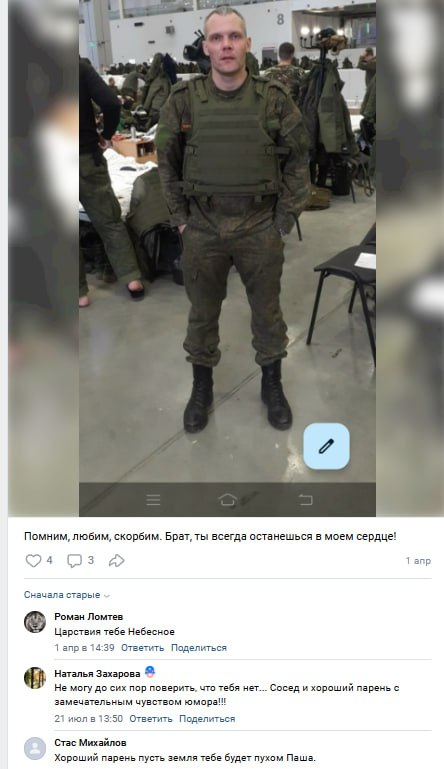Screen dimensions: 444x769
Task: Share Роман Ломтев's comment via Поделиться
Action: [x=199, y=647]
